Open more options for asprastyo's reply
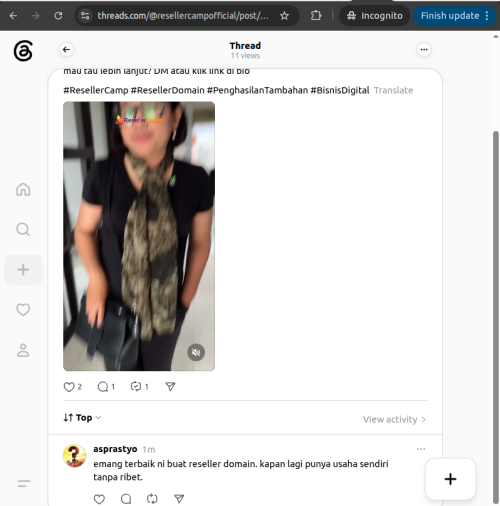The image size is (500, 506). point(421,449)
